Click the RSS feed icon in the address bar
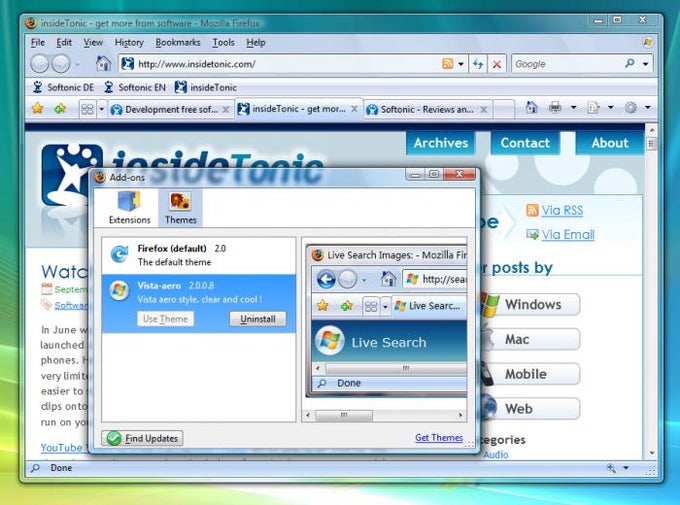 [448, 64]
